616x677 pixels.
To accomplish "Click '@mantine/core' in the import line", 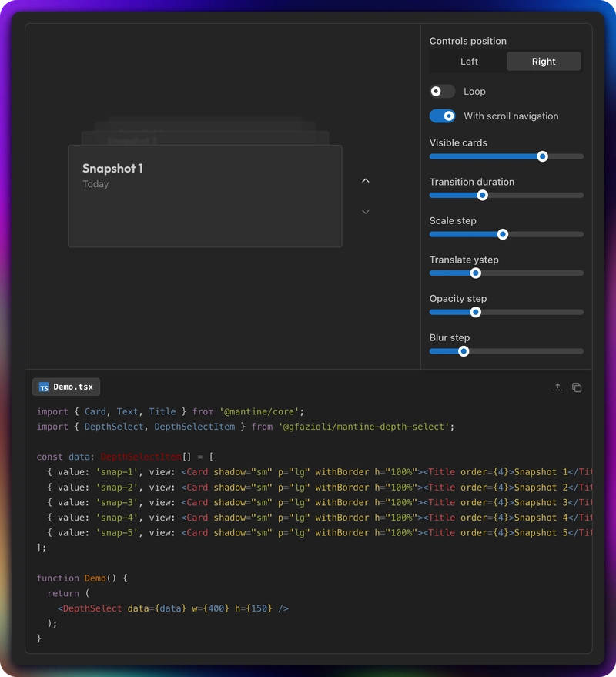I will point(259,411).
